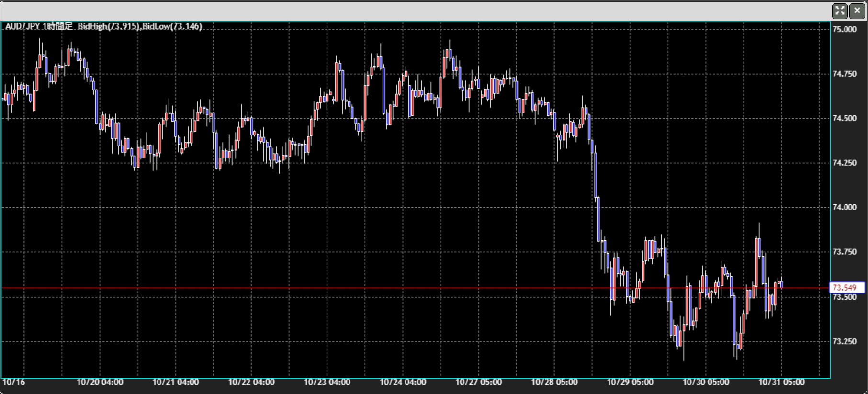Click the 10/21 04:00 time label
The width and height of the screenshot is (868, 394).
point(176,383)
